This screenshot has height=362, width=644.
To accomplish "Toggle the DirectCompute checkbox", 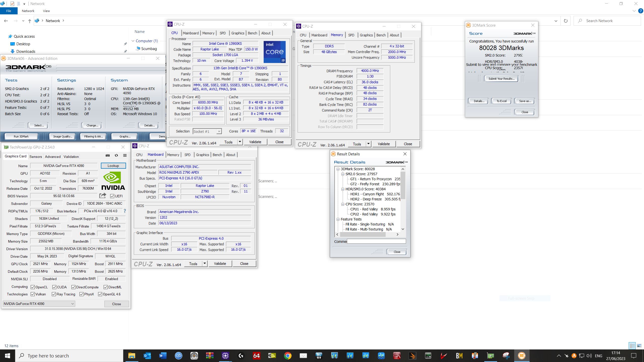I will tap(73, 287).
